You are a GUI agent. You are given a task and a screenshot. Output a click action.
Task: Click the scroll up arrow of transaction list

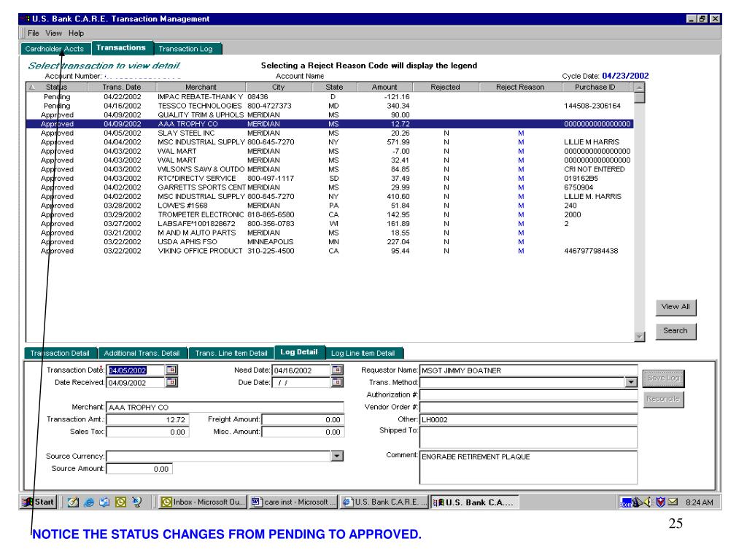(639, 87)
